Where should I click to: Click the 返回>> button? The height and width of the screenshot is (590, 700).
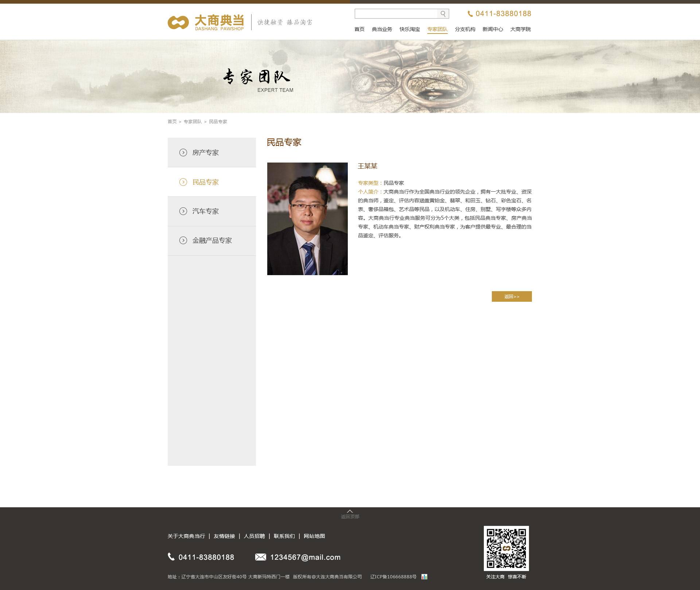click(x=512, y=296)
